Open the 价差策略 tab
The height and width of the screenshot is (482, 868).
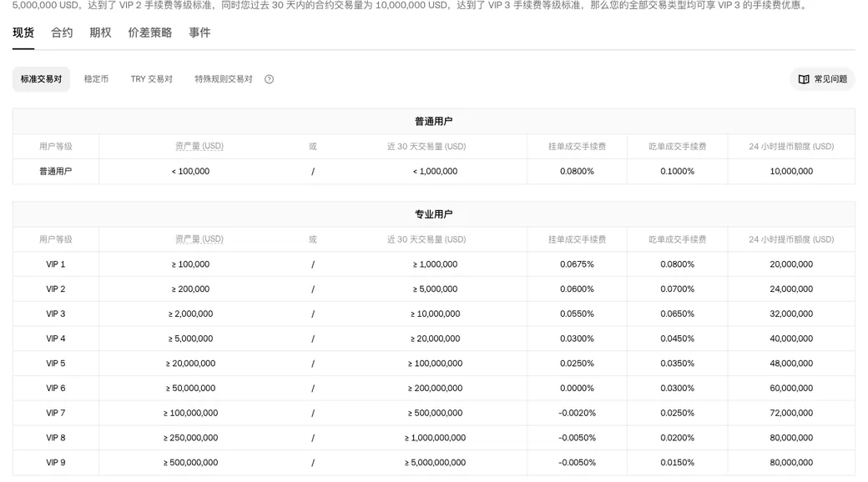(150, 33)
